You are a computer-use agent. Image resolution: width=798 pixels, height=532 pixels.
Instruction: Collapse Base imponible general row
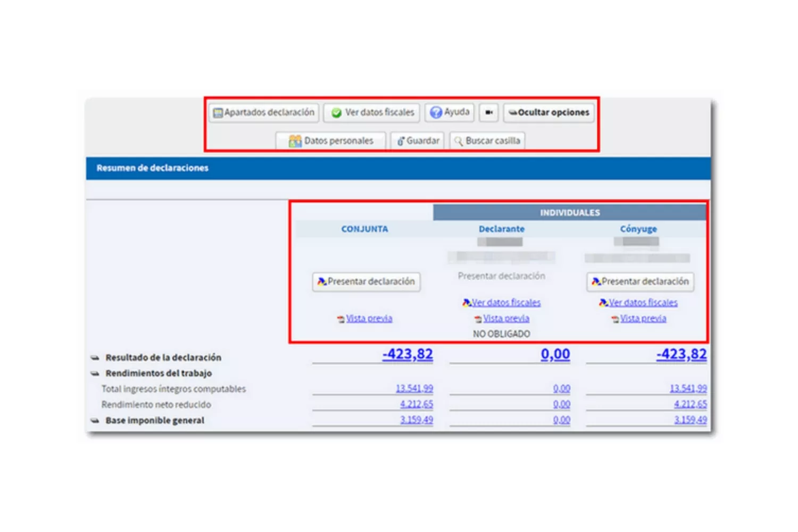(x=95, y=421)
